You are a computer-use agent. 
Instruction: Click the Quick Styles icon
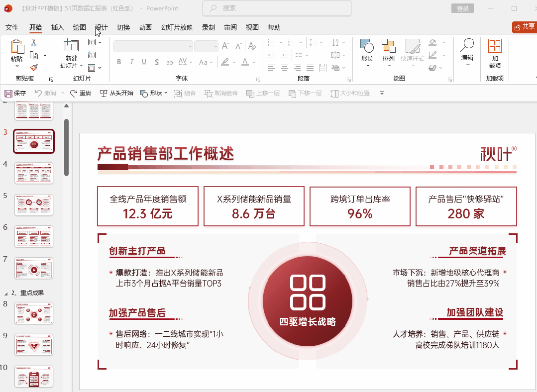tap(413, 46)
